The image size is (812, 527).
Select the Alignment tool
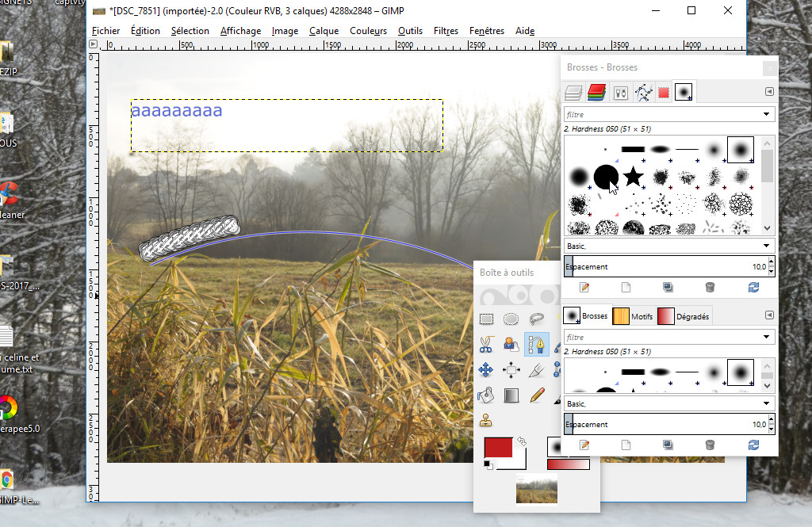(511, 369)
